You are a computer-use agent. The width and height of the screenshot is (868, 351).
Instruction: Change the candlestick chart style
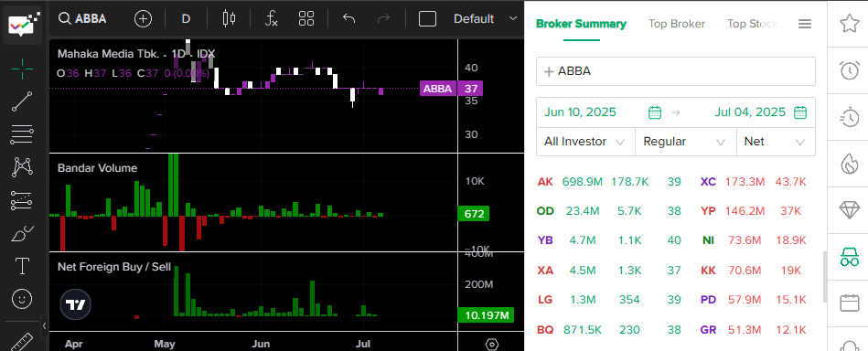pyautogui.click(x=229, y=19)
